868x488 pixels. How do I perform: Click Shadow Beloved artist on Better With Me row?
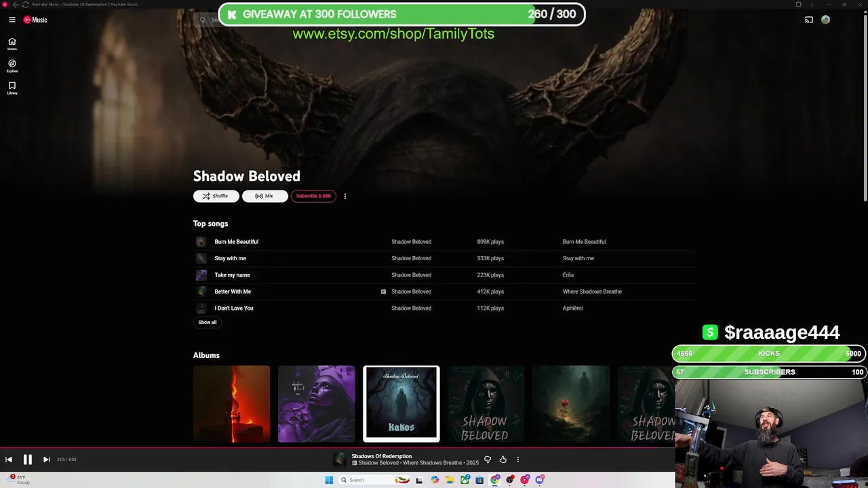(x=412, y=291)
